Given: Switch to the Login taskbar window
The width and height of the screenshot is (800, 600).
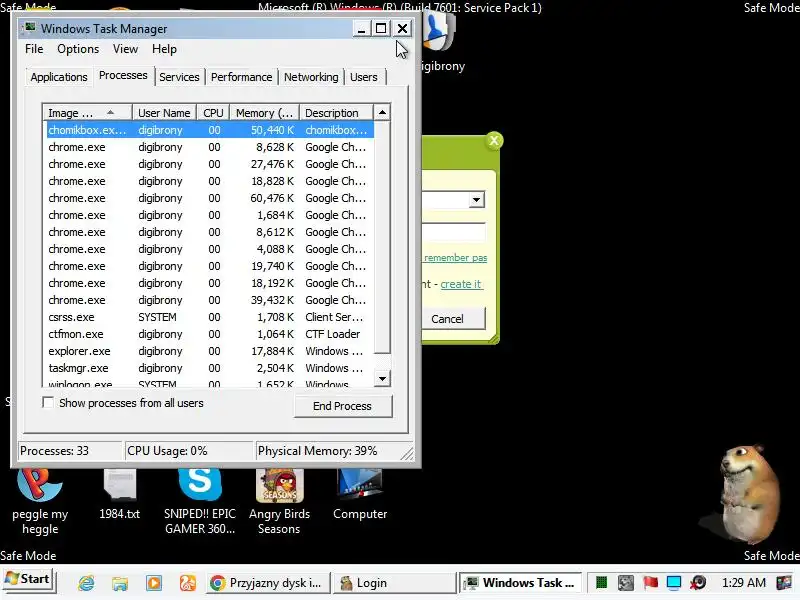Looking at the screenshot, I should [394, 583].
